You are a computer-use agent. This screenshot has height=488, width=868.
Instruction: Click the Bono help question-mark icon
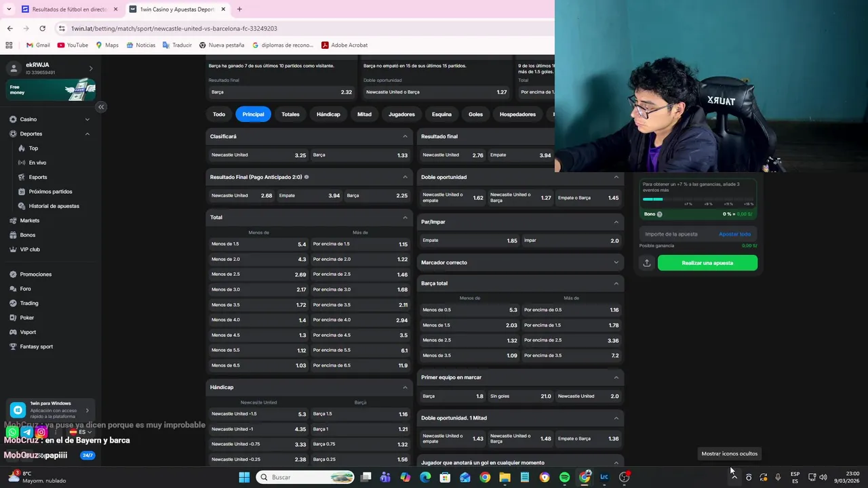pyautogui.click(x=659, y=214)
